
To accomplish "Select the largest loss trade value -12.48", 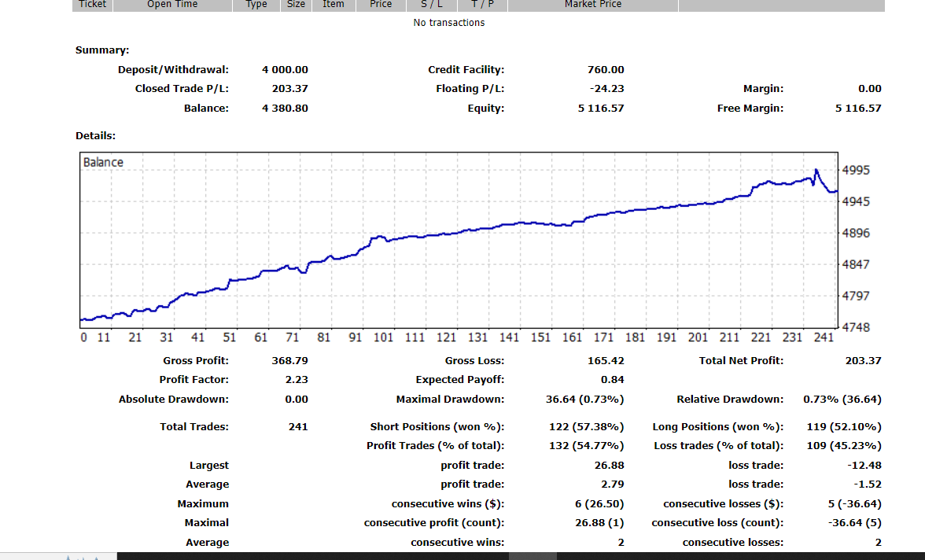I will tap(864, 465).
